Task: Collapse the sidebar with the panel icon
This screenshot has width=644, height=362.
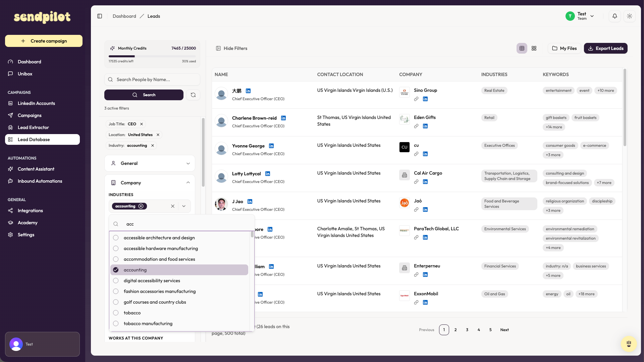Action: 100,16
